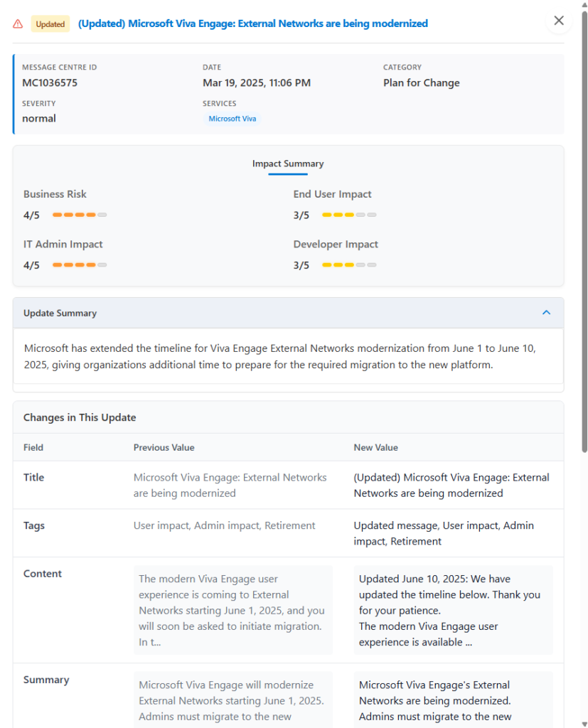Click the Content previous value text box
Screen dimensions: 588x728
(232, 610)
